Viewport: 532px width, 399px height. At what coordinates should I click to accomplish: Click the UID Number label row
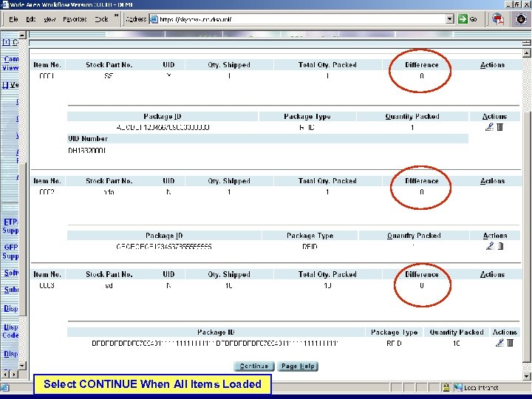click(267, 138)
